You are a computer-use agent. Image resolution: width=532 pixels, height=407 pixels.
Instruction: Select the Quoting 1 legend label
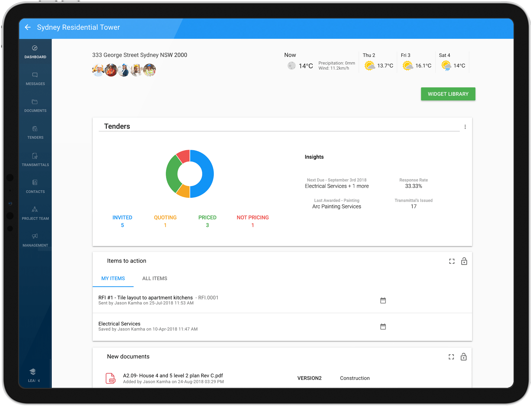(x=166, y=221)
